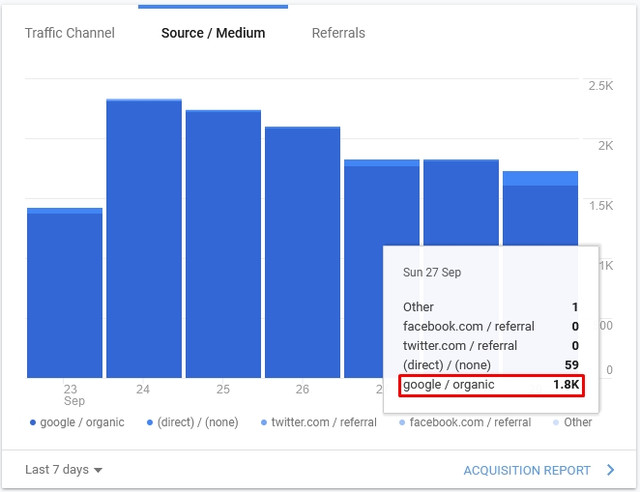The height and width of the screenshot is (492, 640).
Task: Click the 2K axis label
Action: 606,146
